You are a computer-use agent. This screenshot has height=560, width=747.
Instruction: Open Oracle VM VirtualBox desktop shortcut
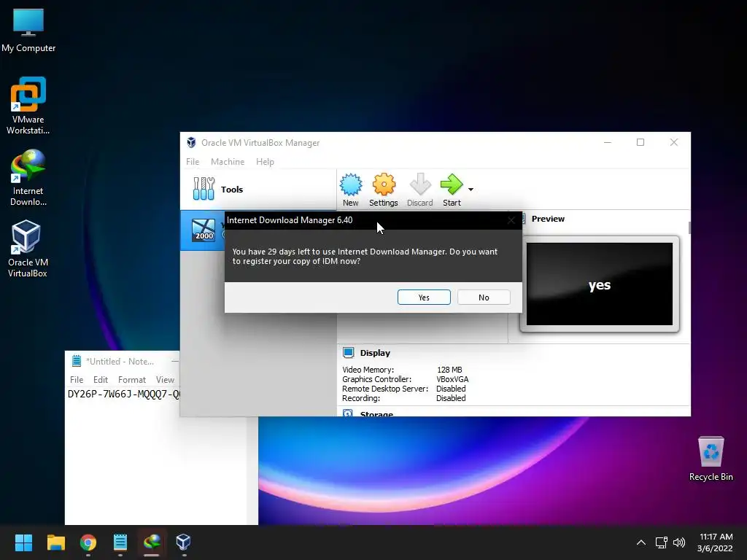click(28, 249)
